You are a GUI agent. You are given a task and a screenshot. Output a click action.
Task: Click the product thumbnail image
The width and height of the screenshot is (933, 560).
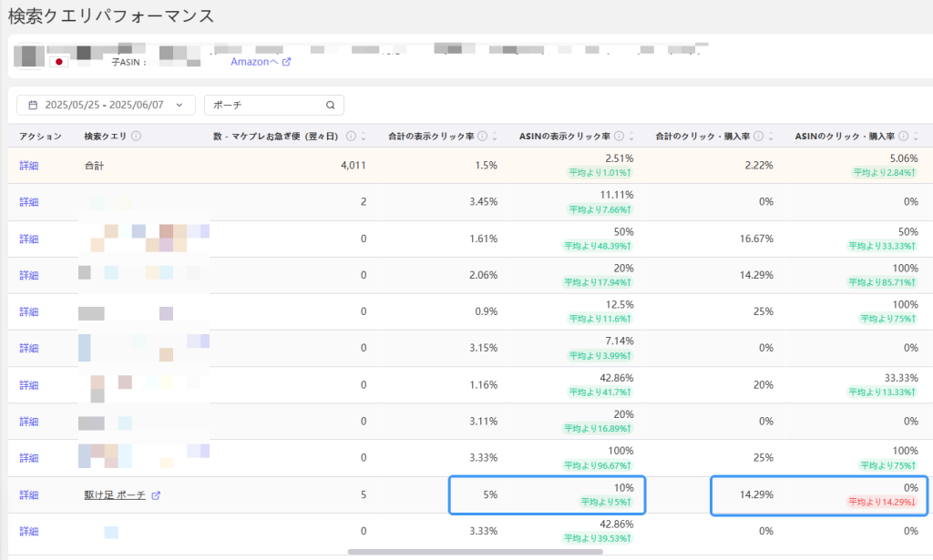pos(29,56)
